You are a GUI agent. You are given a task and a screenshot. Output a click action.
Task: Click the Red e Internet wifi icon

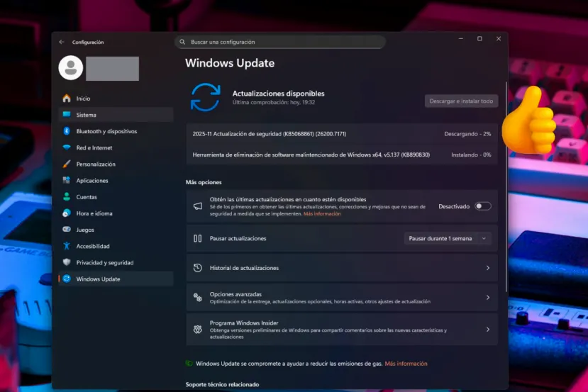tap(67, 147)
